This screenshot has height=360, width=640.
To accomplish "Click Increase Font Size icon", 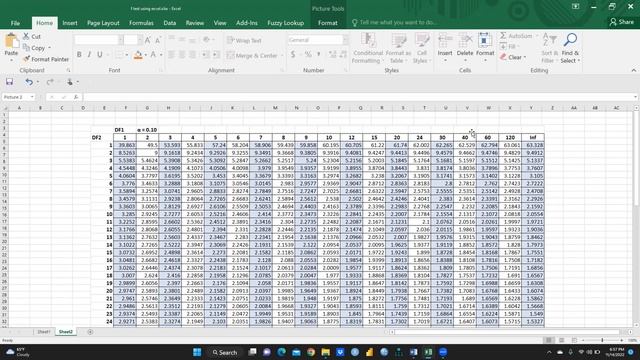I will (148, 40).
